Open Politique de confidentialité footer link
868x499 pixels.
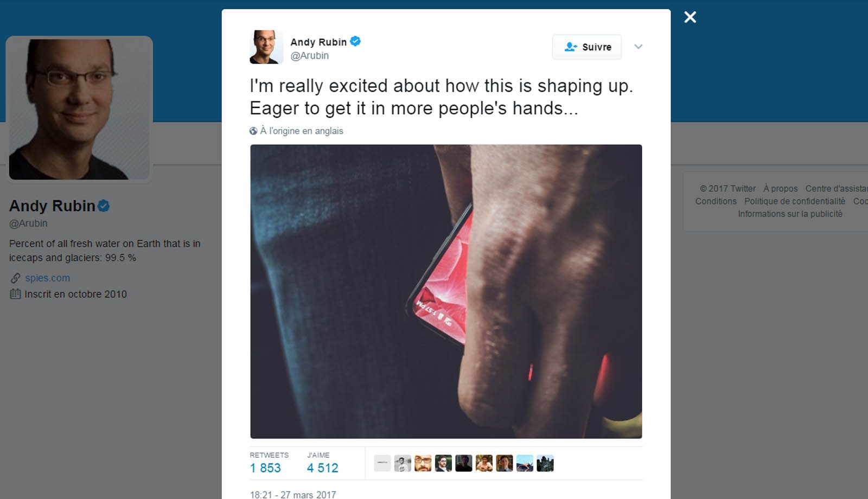(795, 201)
